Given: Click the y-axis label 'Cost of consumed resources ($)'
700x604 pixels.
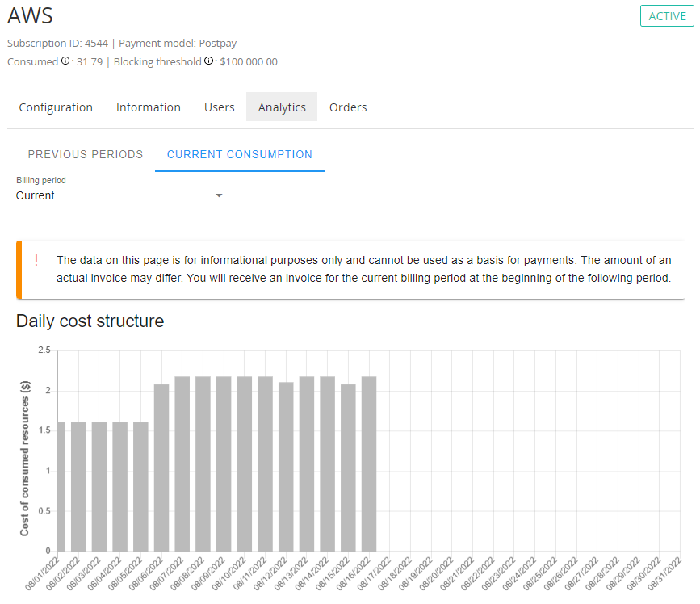Looking at the screenshot, I should coord(24,459).
